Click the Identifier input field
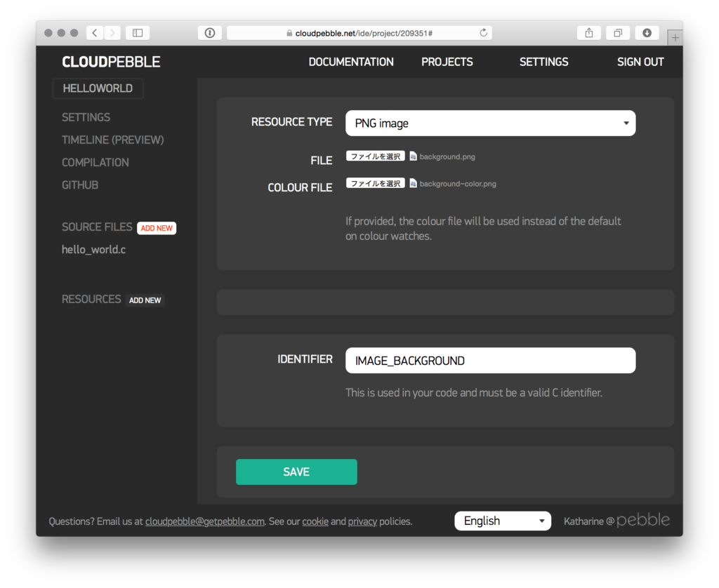Viewport: 719px width, 588px height. tap(490, 360)
